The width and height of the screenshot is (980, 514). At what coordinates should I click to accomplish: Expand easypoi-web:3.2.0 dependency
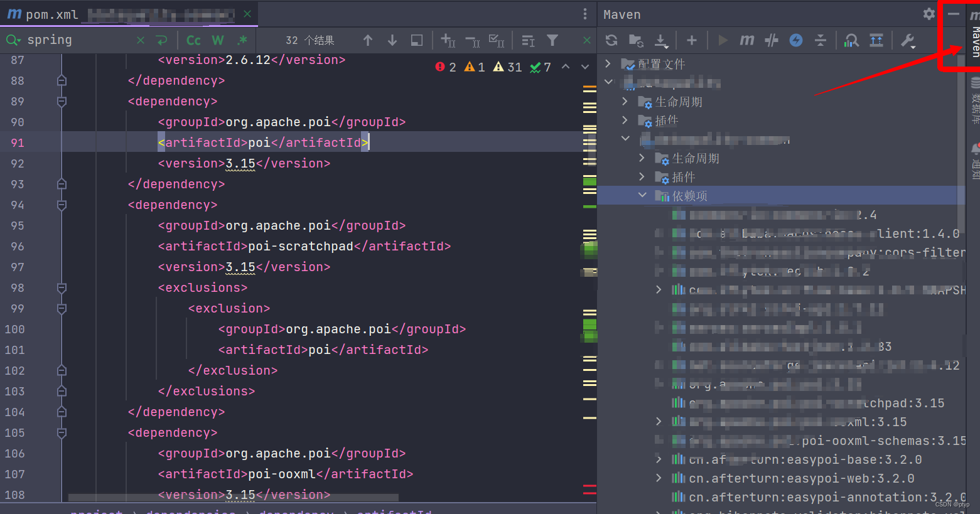tap(659, 478)
